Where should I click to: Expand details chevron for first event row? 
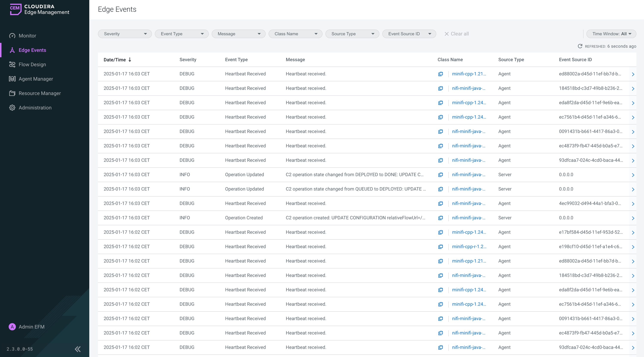click(633, 74)
